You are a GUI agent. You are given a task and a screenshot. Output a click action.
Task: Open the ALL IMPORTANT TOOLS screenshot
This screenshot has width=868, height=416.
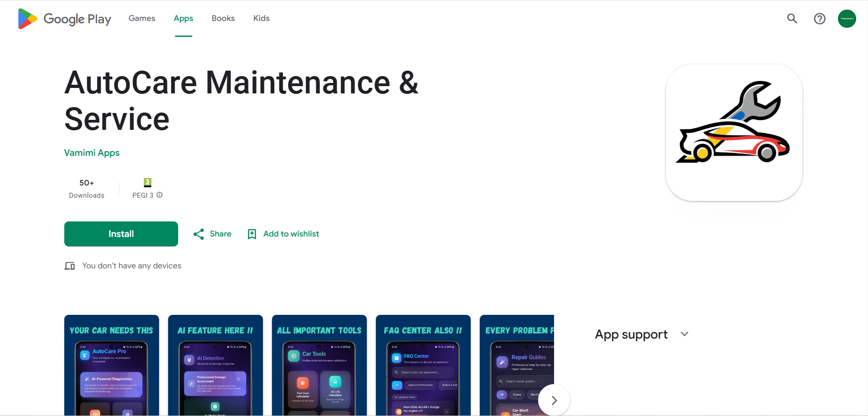(319, 365)
